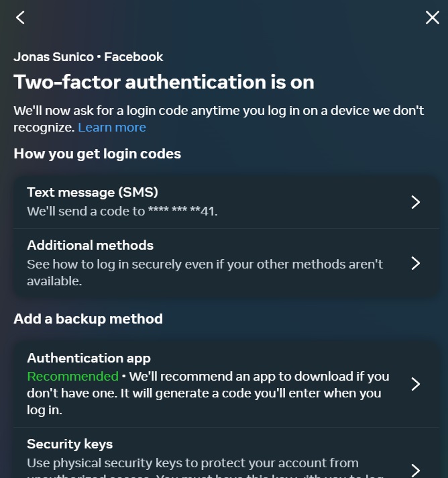Open the Learn more link
The height and width of the screenshot is (478, 448).
[x=111, y=128]
